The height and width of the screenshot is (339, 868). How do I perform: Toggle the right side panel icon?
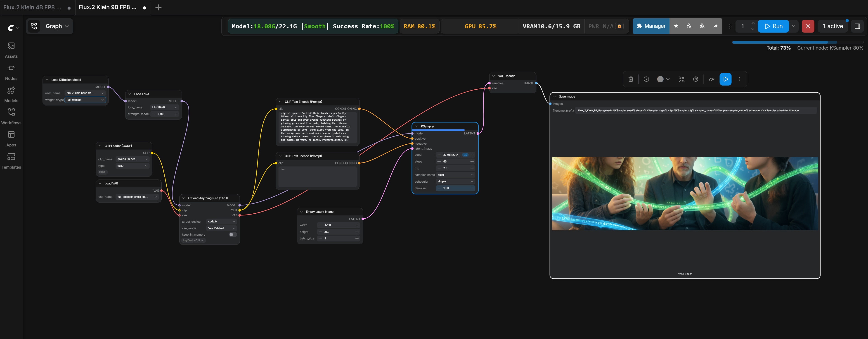pyautogui.click(x=857, y=26)
